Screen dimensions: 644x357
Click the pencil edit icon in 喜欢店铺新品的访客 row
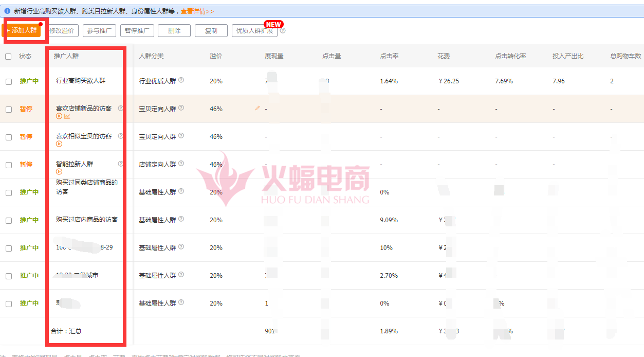(x=257, y=109)
